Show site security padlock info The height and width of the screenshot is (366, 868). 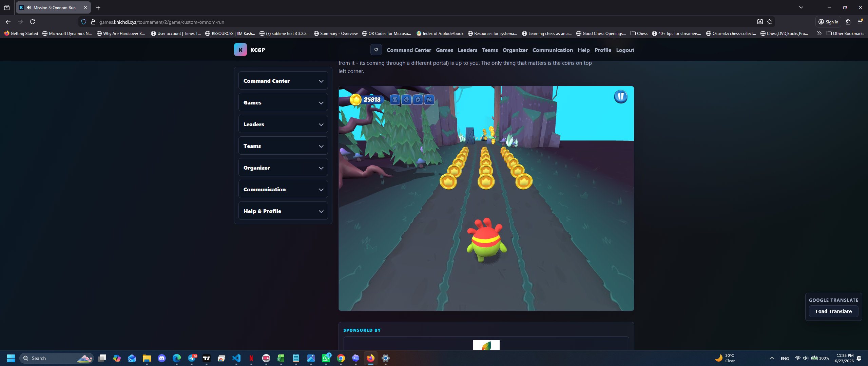coord(93,22)
